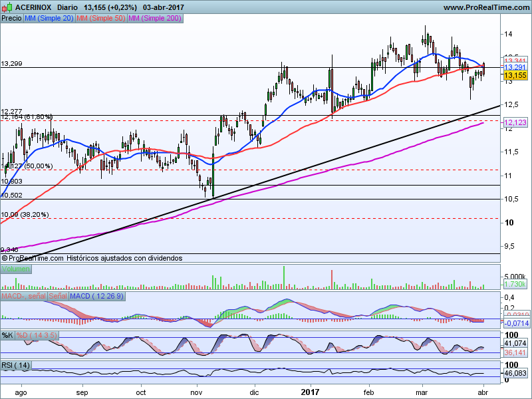
Task: Select the dic month label on time axis
Action: click(x=254, y=392)
